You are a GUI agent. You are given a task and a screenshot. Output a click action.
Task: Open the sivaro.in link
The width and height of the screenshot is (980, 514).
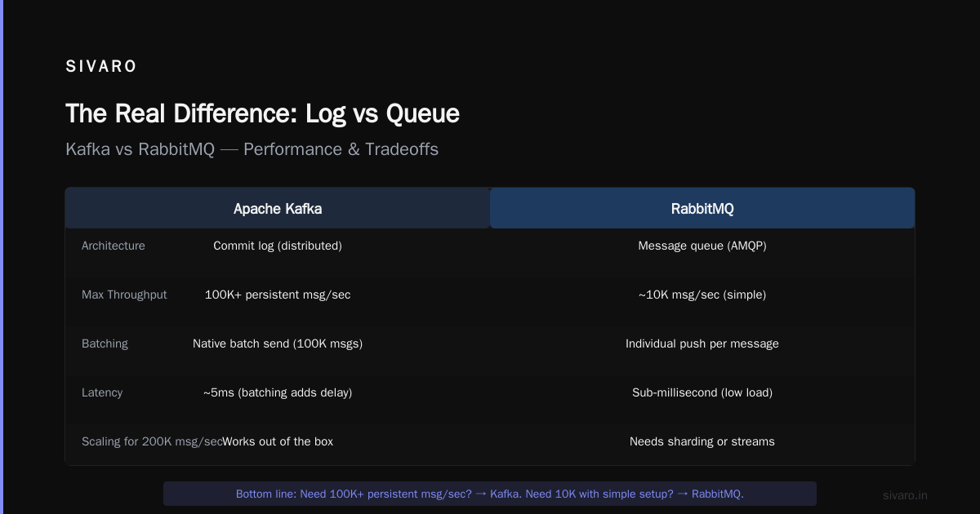(905, 495)
